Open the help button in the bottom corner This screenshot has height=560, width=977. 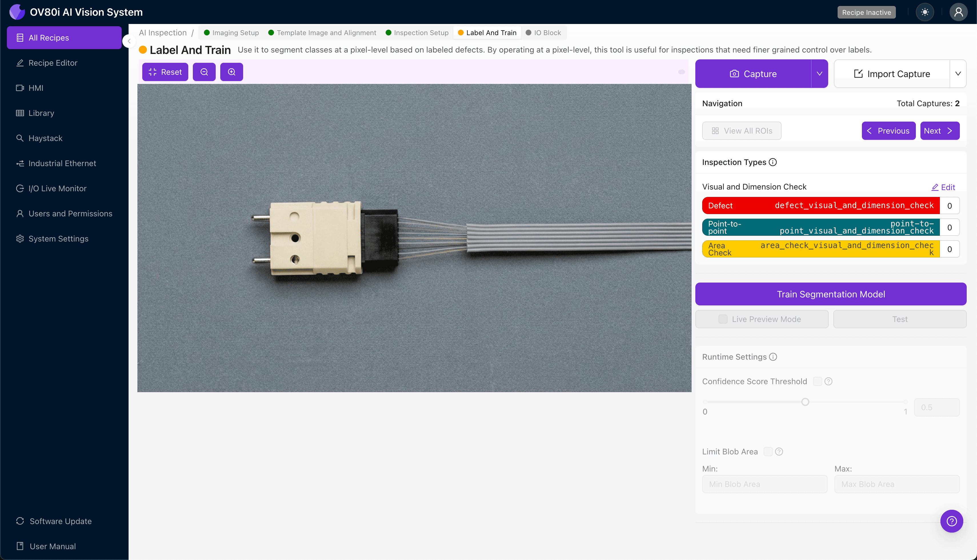pos(952,521)
